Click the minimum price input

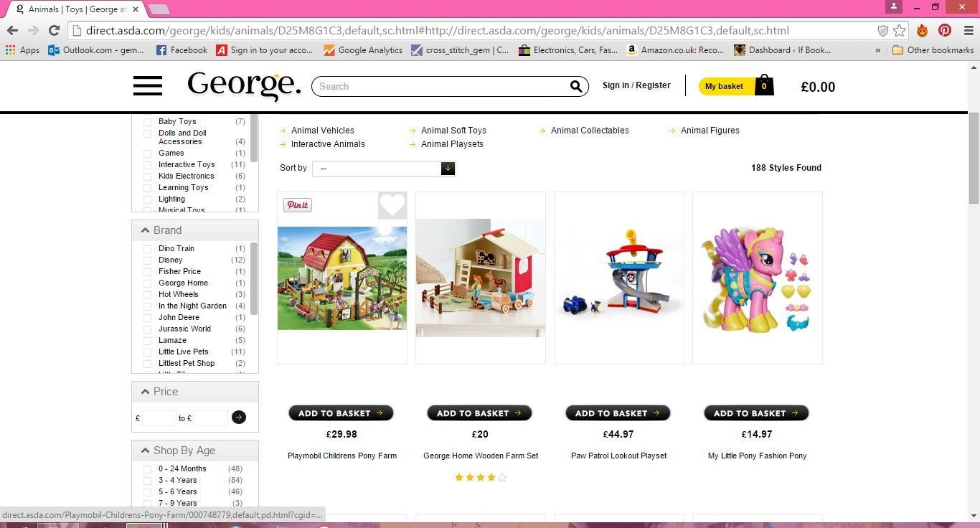tap(159, 418)
